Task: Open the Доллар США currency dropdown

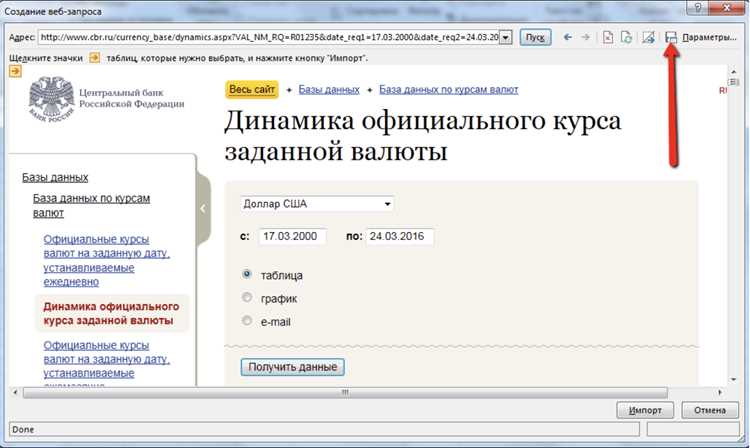Action: [x=317, y=204]
